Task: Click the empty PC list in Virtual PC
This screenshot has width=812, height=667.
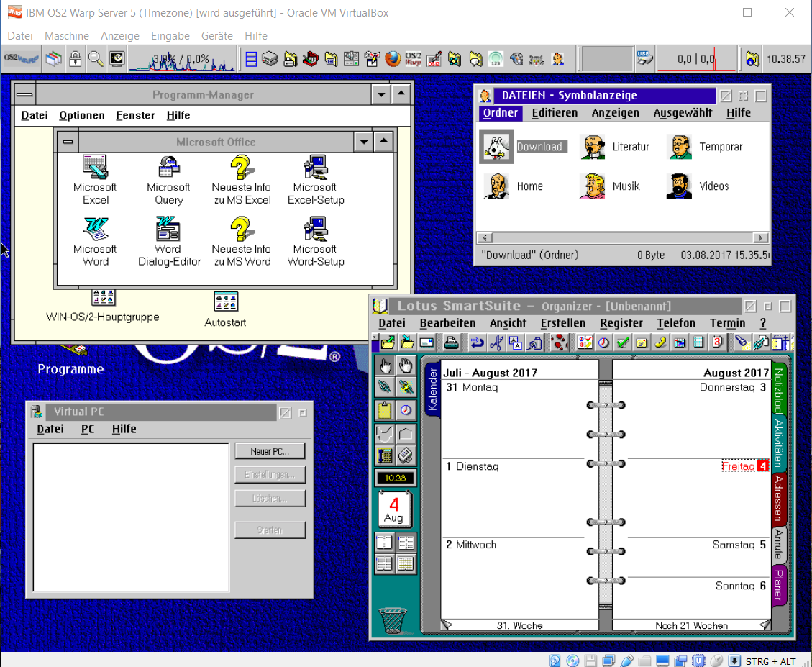Action: tap(131, 517)
